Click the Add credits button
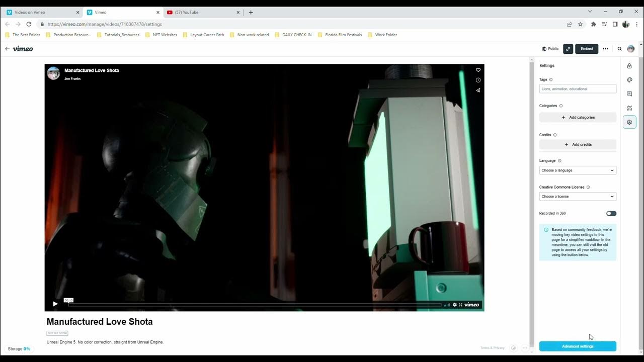Screen dimensions: 644x362 578,144
